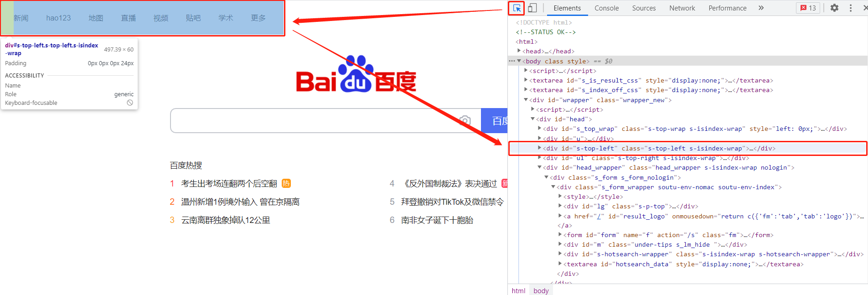The height and width of the screenshot is (295, 868).
Task: Collapse the div.s_form s_form_nologin node
Action: coord(546,177)
